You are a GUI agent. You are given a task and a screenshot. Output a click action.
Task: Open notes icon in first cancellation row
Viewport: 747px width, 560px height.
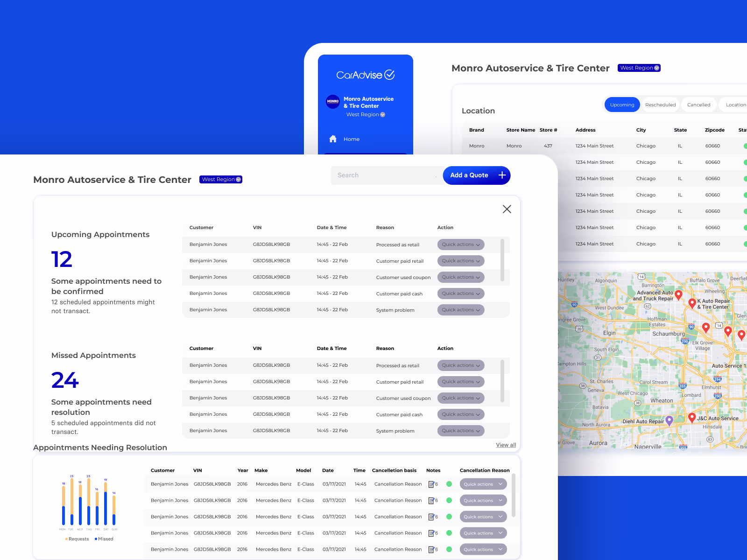431,484
